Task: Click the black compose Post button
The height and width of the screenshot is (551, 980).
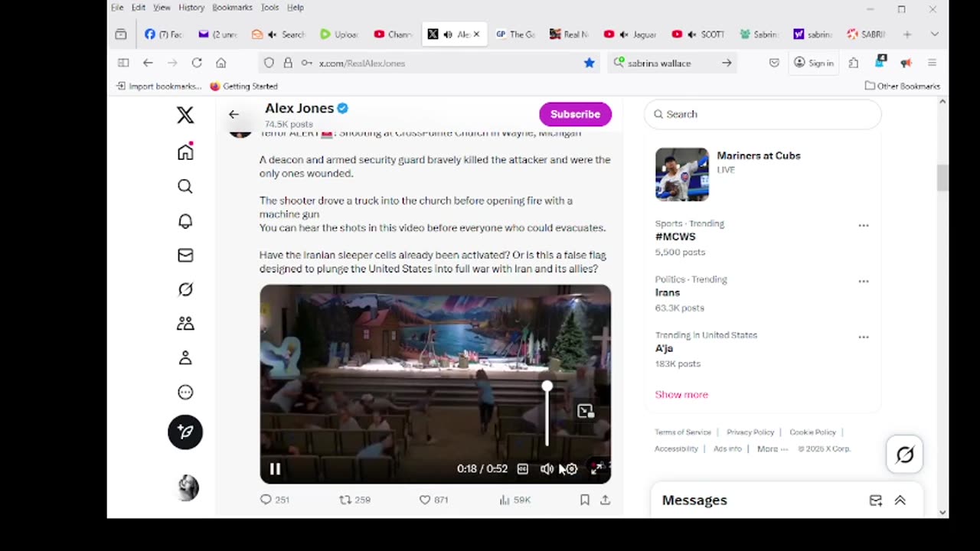Action: pos(185,432)
